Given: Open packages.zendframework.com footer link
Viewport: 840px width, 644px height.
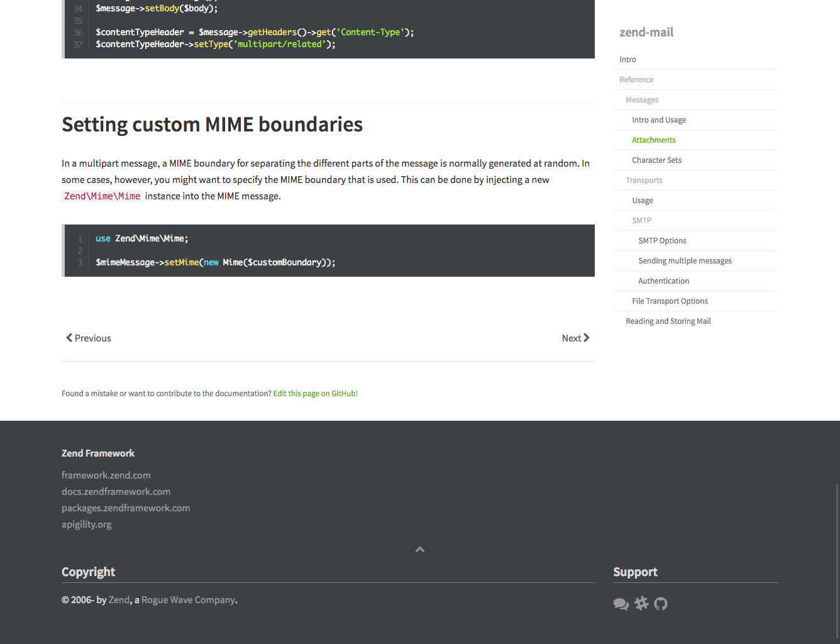Looking at the screenshot, I should coord(126,508).
